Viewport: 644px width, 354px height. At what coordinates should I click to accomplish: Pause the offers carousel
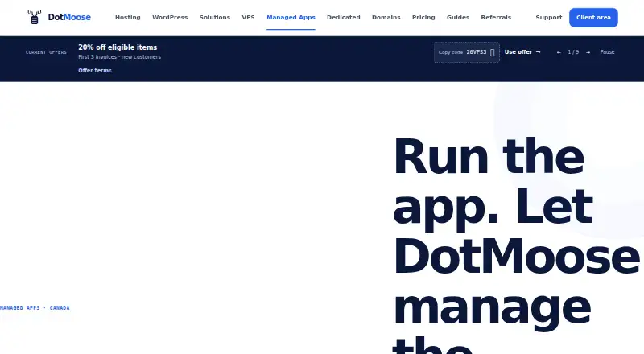coord(607,52)
